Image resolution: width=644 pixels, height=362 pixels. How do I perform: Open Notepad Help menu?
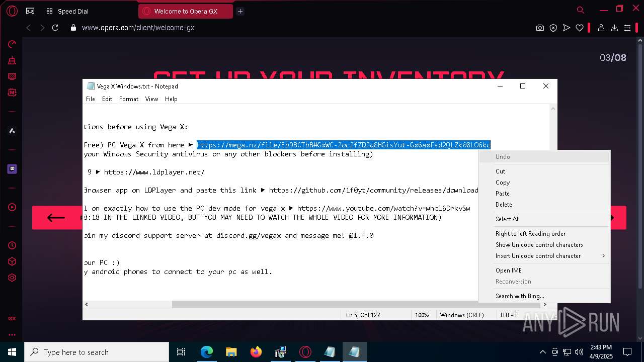[171, 99]
